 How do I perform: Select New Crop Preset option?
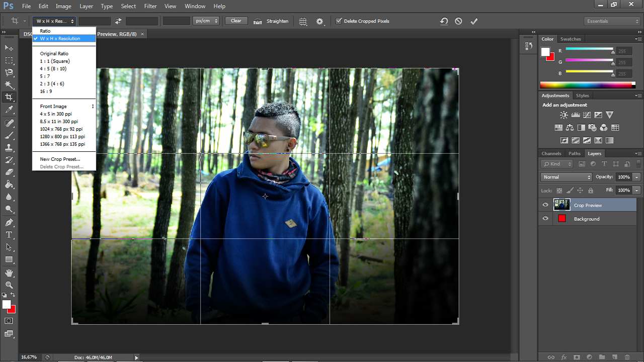tap(60, 159)
